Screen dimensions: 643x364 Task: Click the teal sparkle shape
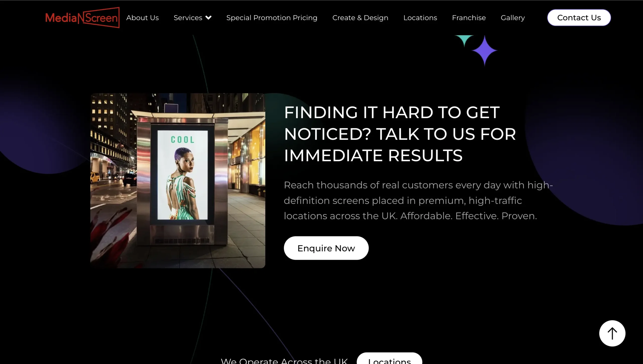(x=464, y=41)
